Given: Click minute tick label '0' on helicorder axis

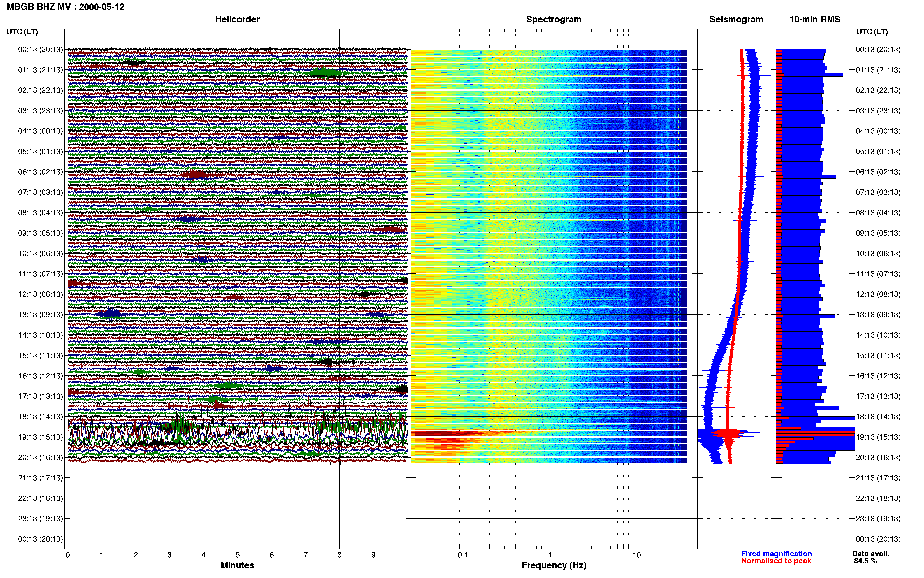Looking at the screenshot, I should coord(68,555).
